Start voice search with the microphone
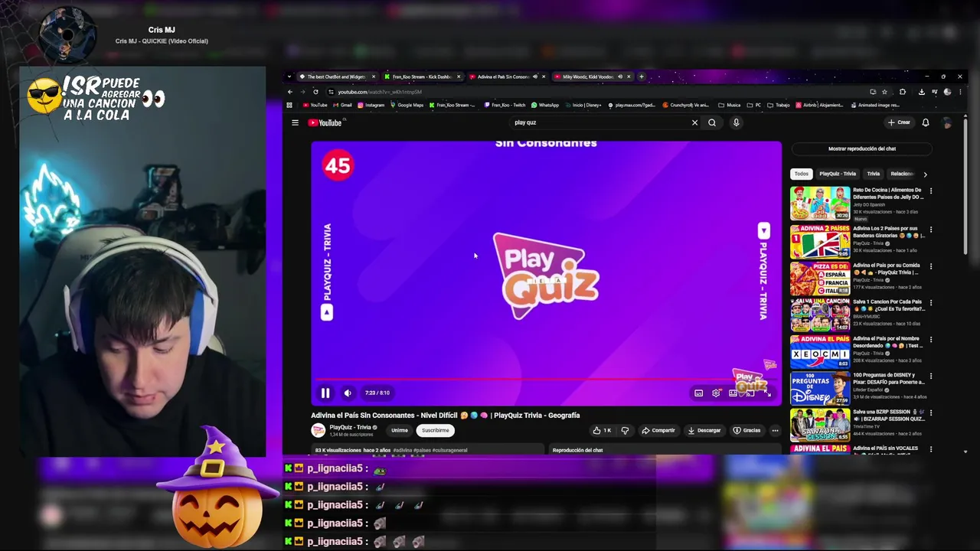 [x=736, y=122]
